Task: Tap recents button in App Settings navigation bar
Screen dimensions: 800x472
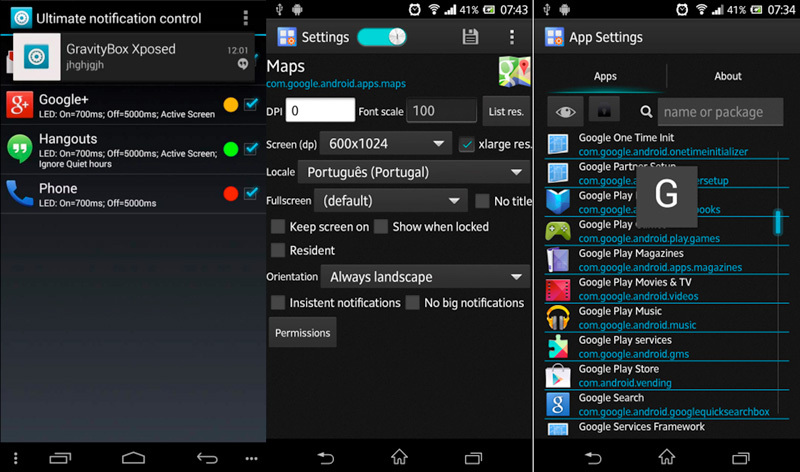Action: coord(740,458)
